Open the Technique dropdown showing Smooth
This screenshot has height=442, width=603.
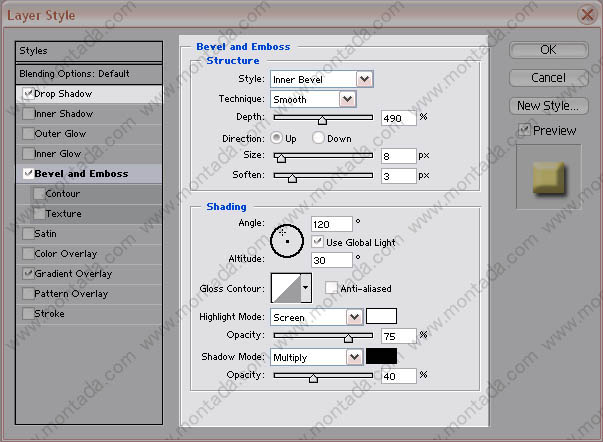click(x=313, y=99)
